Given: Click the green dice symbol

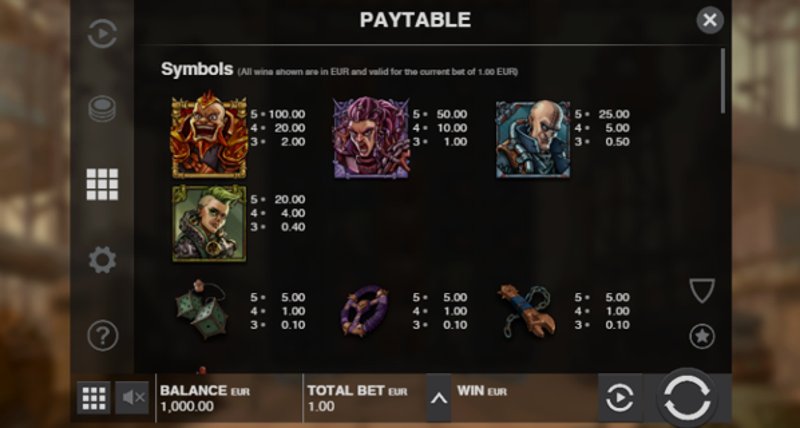Looking at the screenshot, I should coord(203,310).
